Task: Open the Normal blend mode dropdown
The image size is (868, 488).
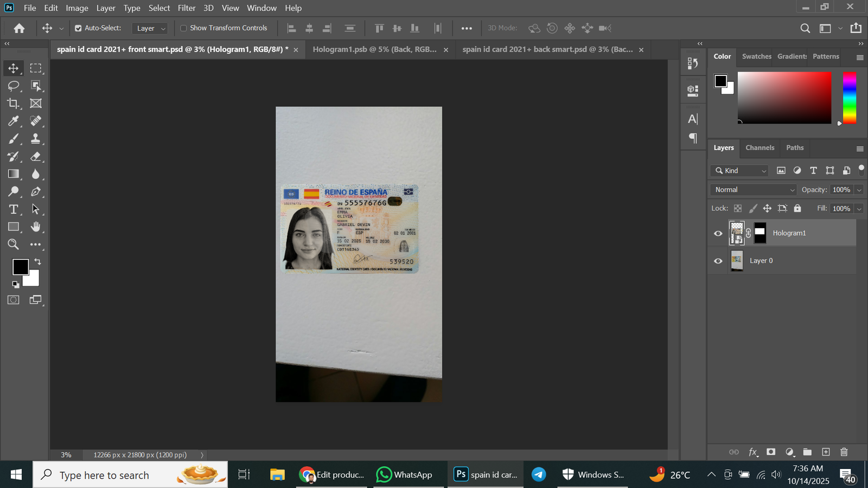Action: (753, 190)
